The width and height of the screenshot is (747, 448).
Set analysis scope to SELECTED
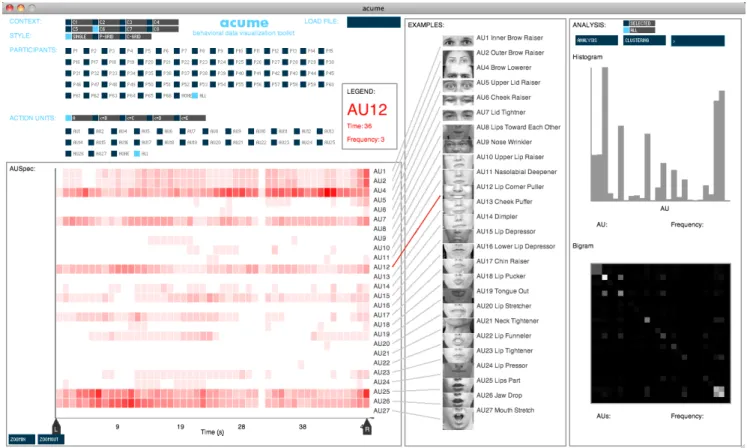(x=626, y=23)
